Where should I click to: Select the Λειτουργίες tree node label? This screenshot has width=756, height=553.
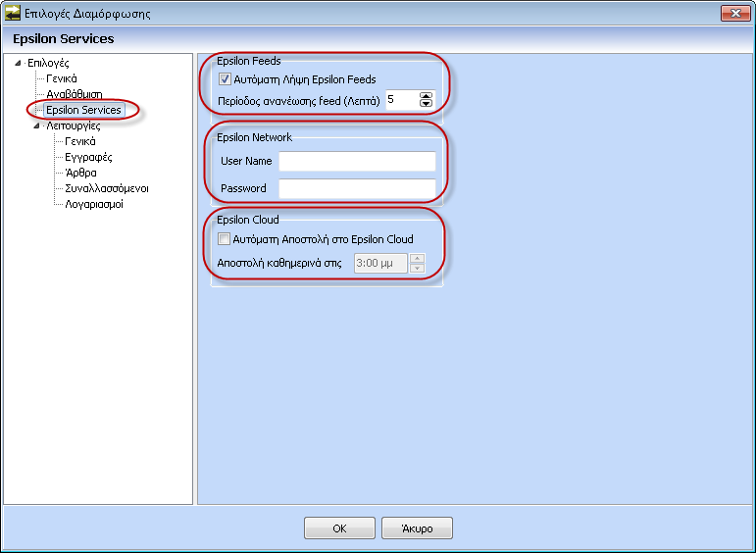74,126
